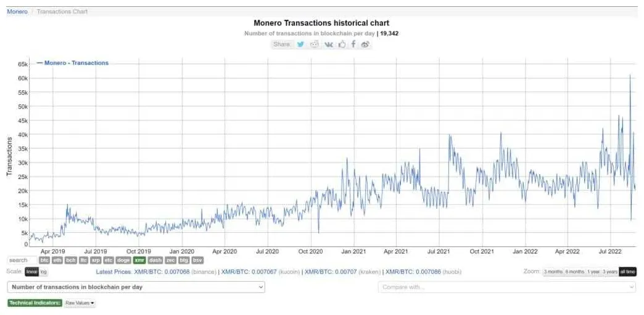Share chart on Facebook
The image size is (644, 315).
click(353, 44)
